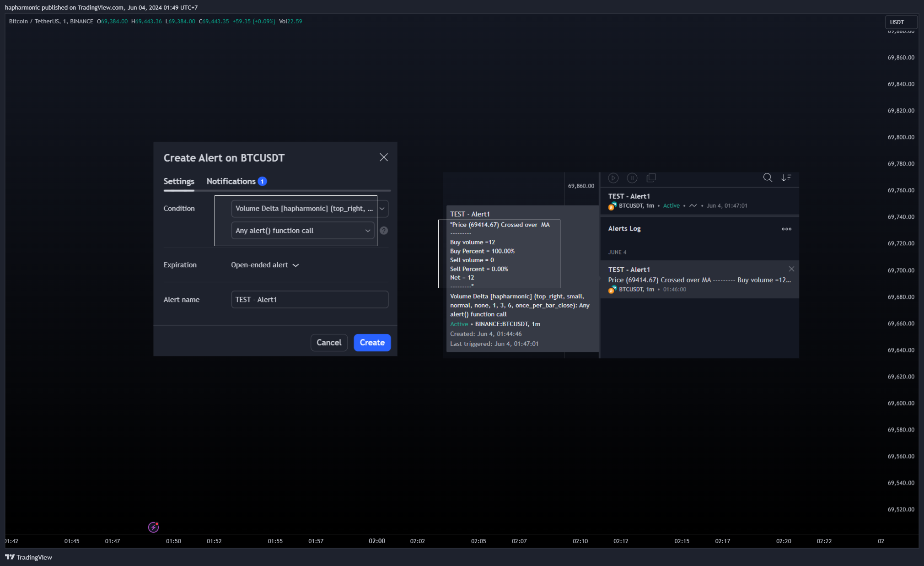Open search in the alerts panel
This screenshot has width=924, height=566.
[x=768, y=178]
